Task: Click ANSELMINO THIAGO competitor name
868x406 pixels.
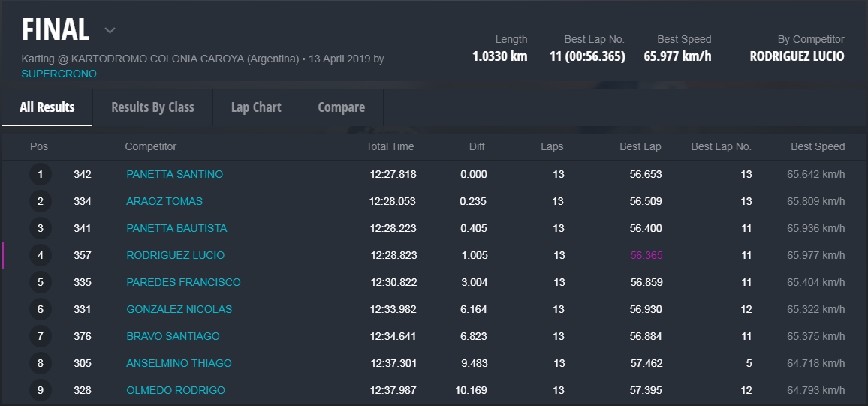Action: pyautogui.click(x=179, y=363)
